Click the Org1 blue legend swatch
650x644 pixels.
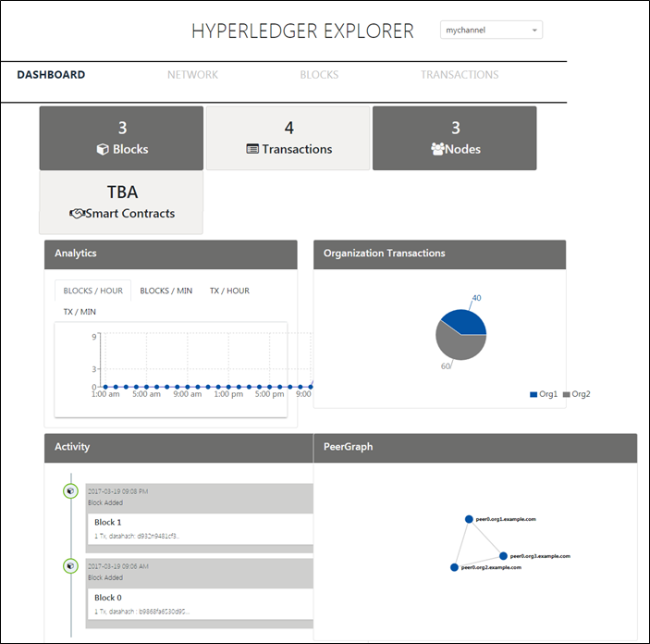click(x=533, y=394)
